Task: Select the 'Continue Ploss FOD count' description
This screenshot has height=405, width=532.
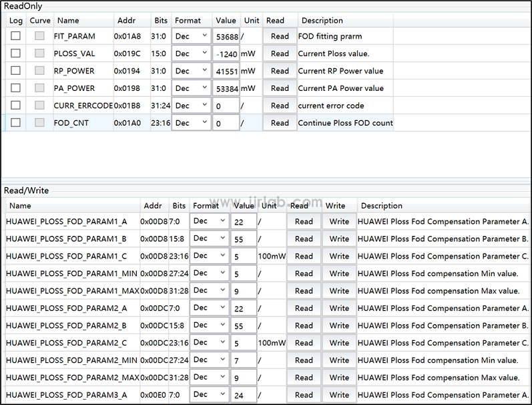Action: pyautogui.click(x=345, y=123)
